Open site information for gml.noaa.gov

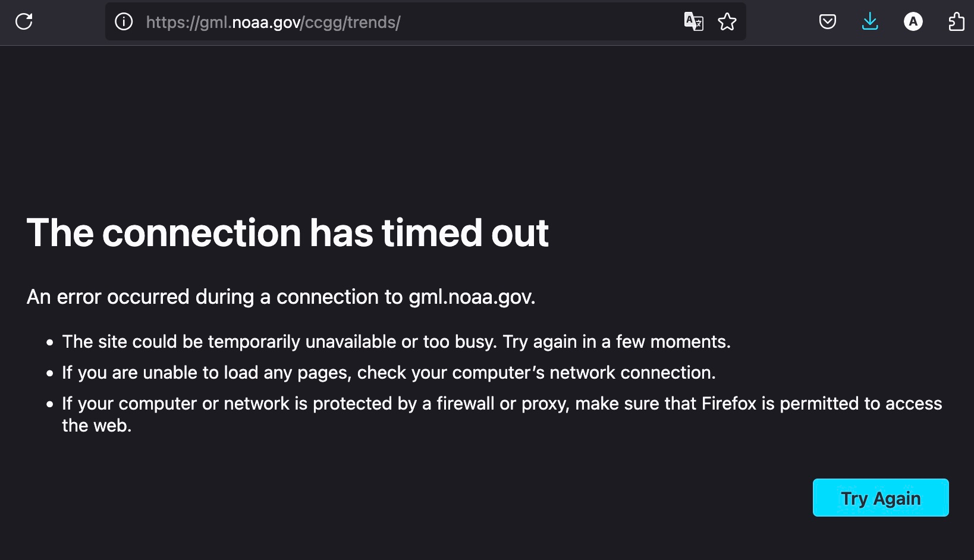(124, 22)
